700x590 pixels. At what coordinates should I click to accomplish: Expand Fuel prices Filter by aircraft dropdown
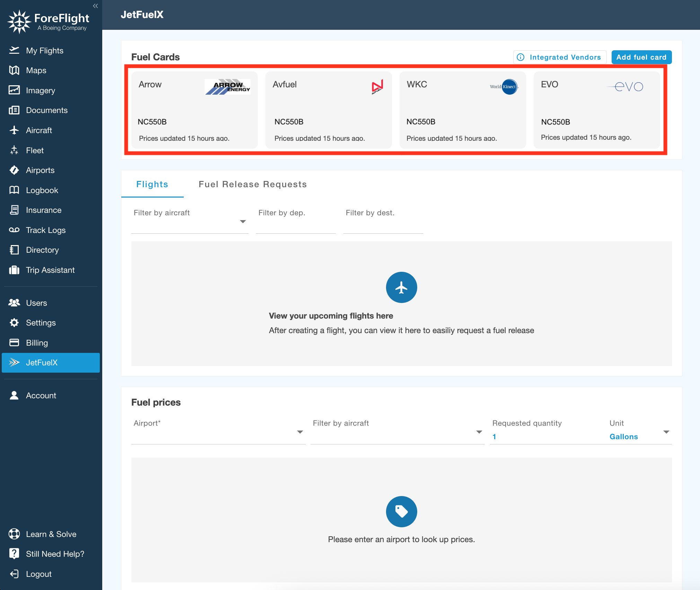point(479,432)
